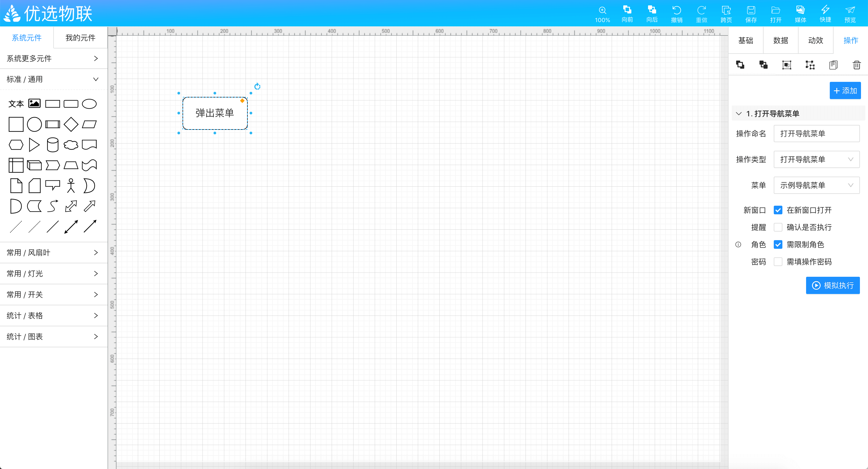Screen dimensions: 868x469
Task: Open the 跨页 cross-page tool
Action: [726, 14]
